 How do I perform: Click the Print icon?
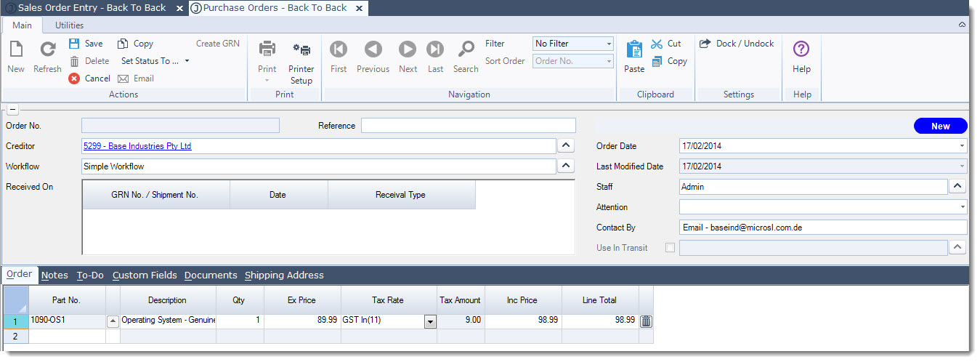pos(267,49)
